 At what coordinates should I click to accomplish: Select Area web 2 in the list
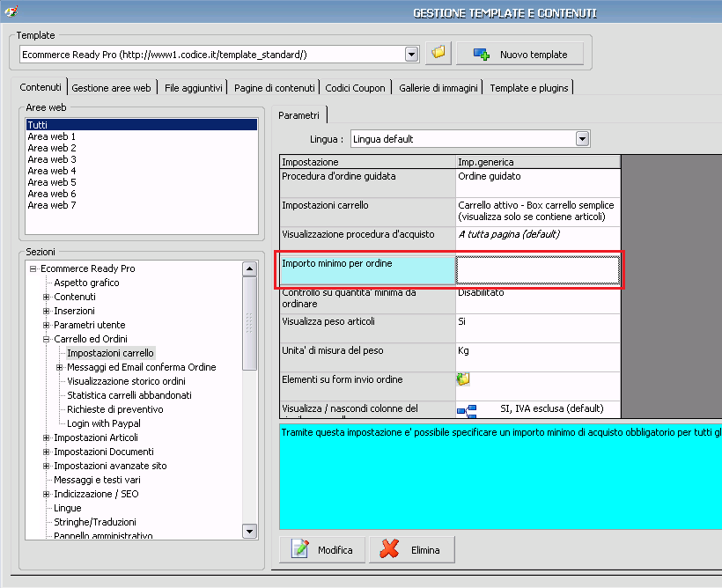pyautogui.click(x=142, y=148)
